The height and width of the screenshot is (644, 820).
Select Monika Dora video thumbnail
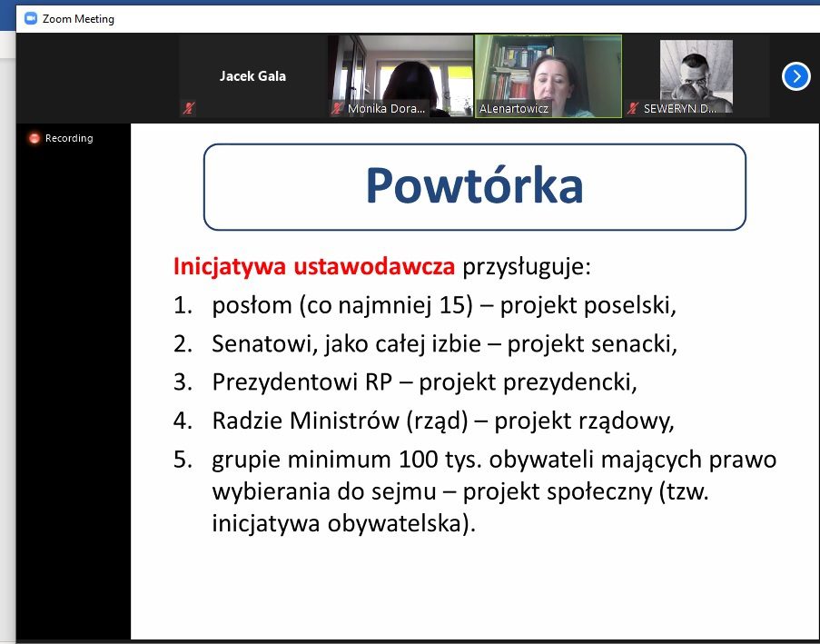(x=400, y=76)
